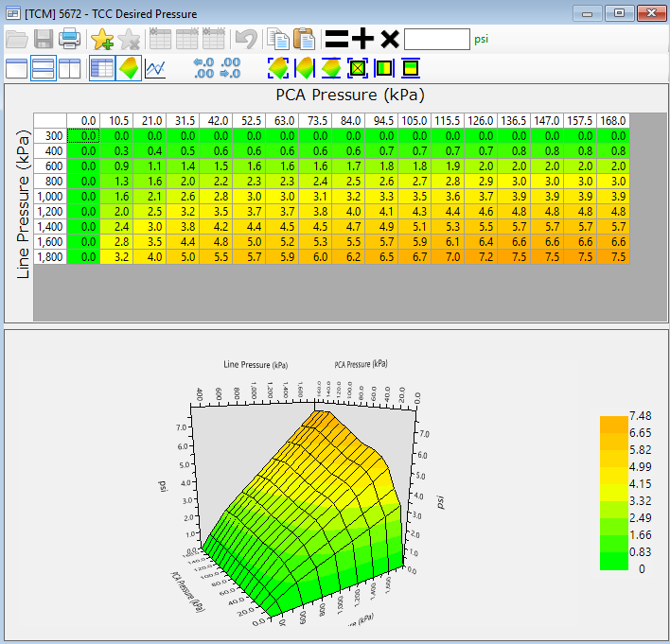670x644 pixels.
Task: Add favorite with the star plus icon
Action: [102, 39]
